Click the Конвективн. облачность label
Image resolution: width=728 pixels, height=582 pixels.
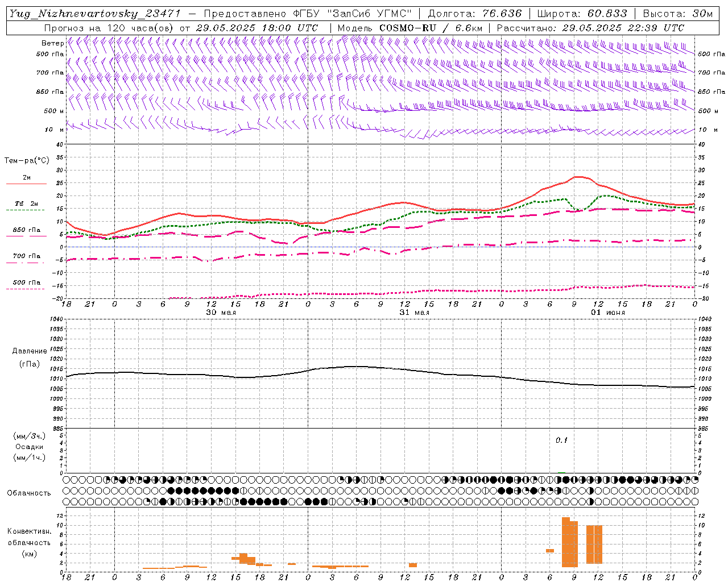29,537
